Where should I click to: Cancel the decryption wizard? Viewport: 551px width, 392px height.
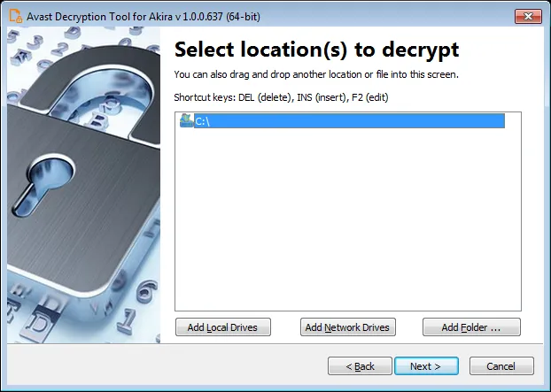[x=501, y=366]
